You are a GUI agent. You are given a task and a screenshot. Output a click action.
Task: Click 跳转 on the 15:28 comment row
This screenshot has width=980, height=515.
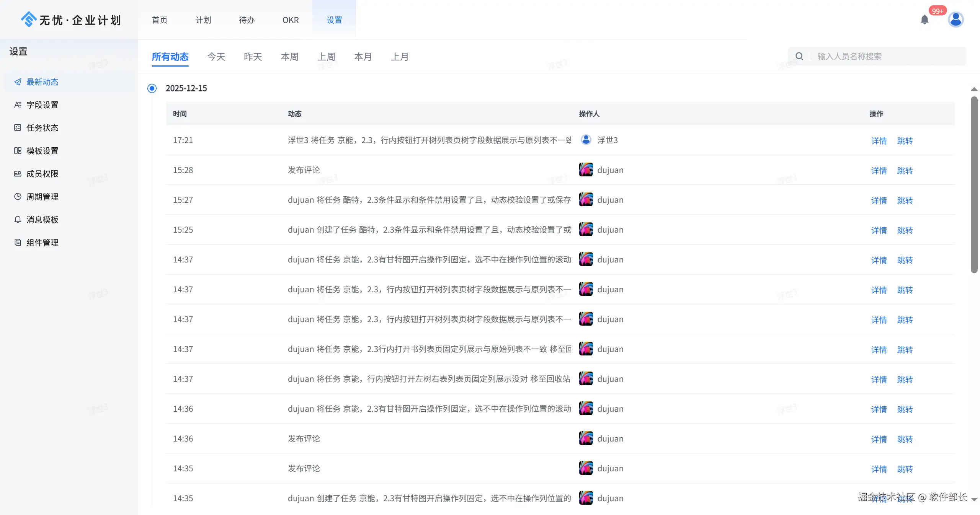(905, 171)
